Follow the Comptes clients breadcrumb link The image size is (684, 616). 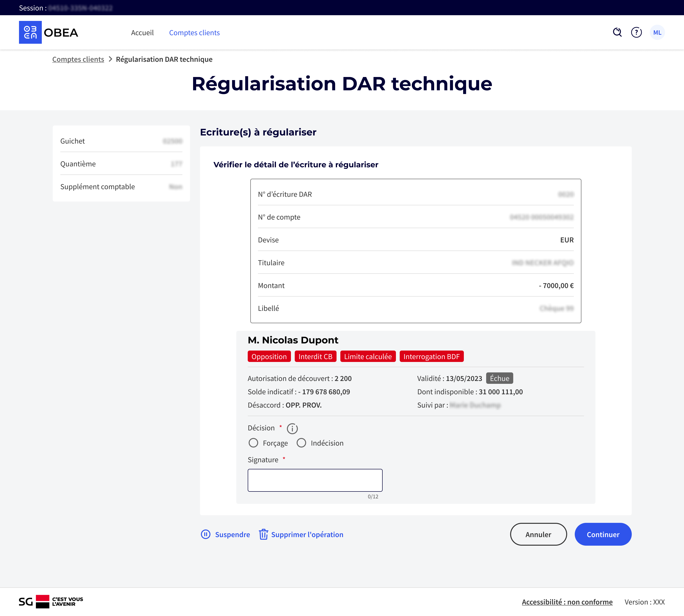pyautogui.click(x=78, y=59)
